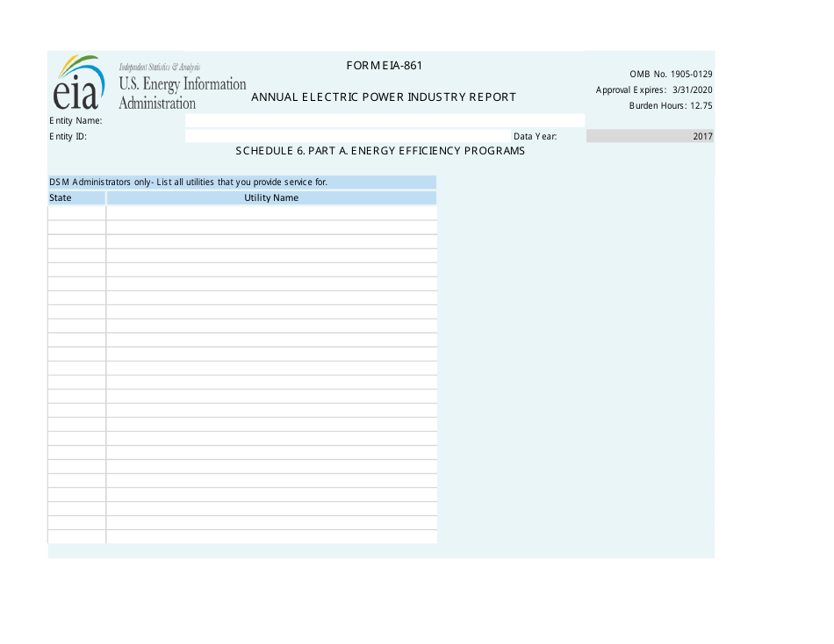Click the Approval Expires 3/31/2020 text

point(655,89)
